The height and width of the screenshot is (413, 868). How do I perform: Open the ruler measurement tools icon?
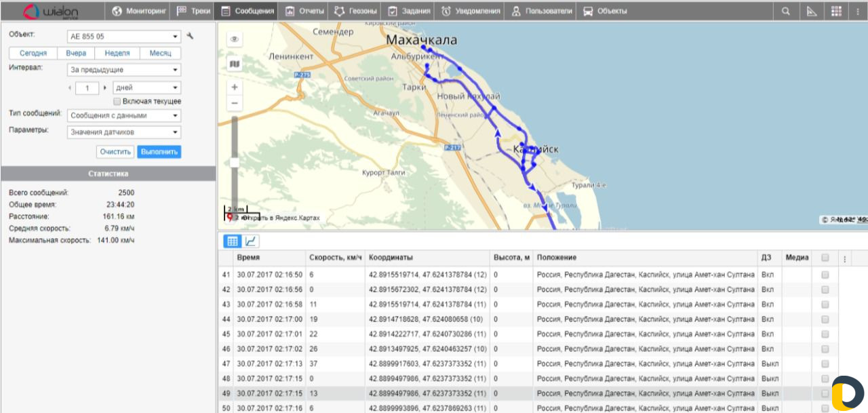811,11
